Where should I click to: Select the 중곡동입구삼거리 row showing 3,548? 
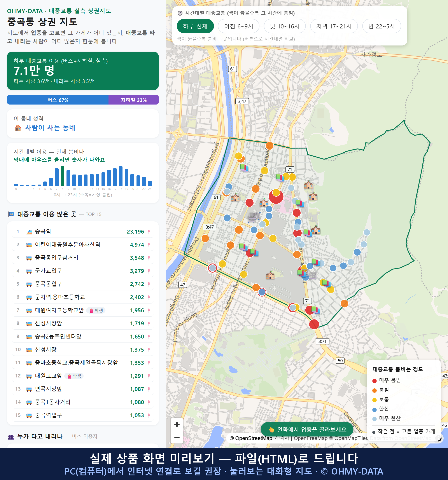pos(83,258)
